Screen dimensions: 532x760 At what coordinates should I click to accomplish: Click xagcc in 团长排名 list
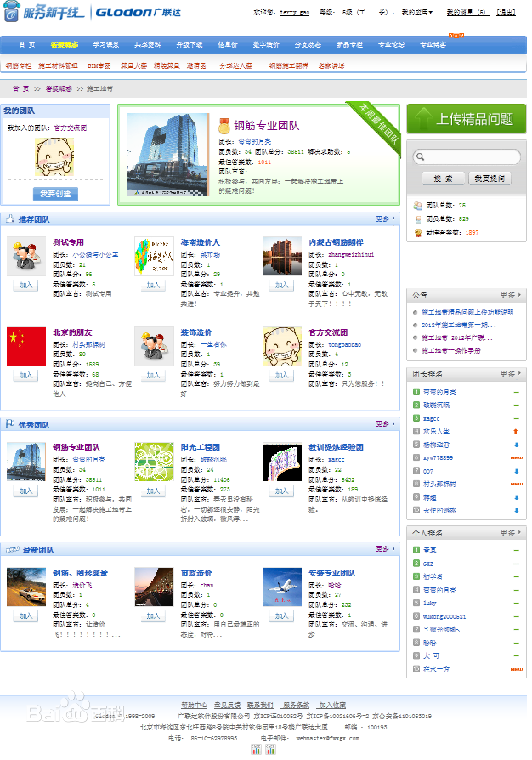(x=431, y=418)
